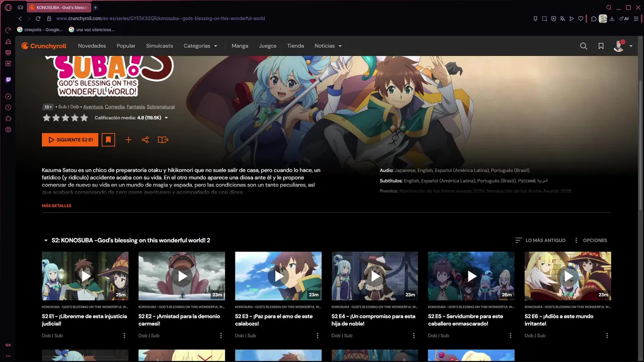Open more options for S2 E3

[317, 335]
